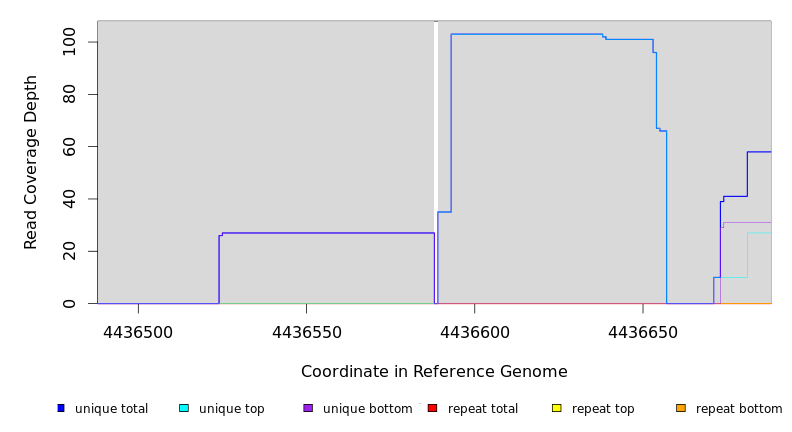The image size is (792, 432).
Task: Click the x-axis tick label 4436600
Action: coord(474,332)
